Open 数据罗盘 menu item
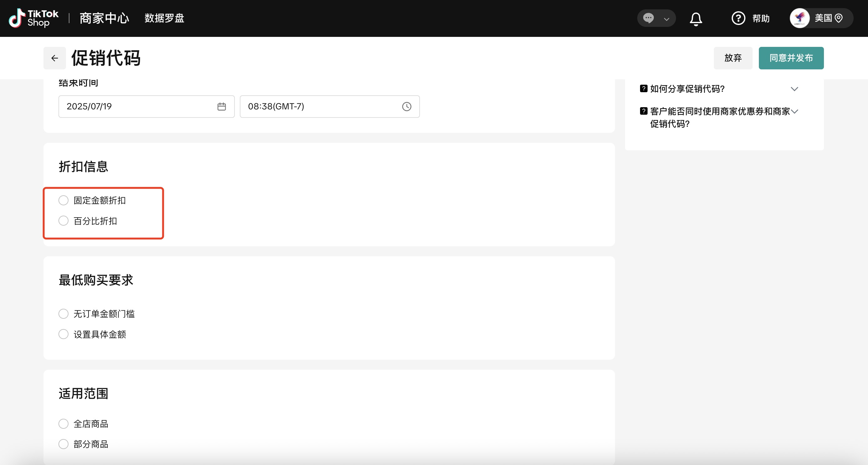Image resolution: width=868 pixels, height=465 pixels. click(164, 18)
